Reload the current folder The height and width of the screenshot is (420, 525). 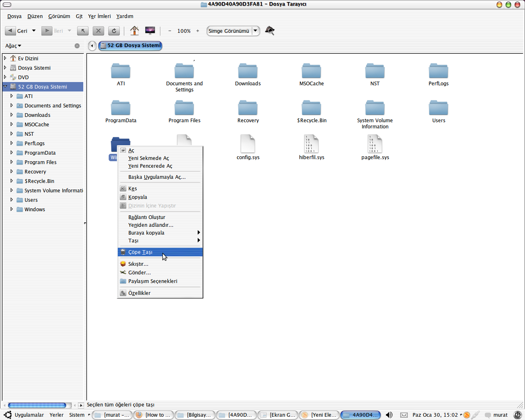tap(114, 31)
